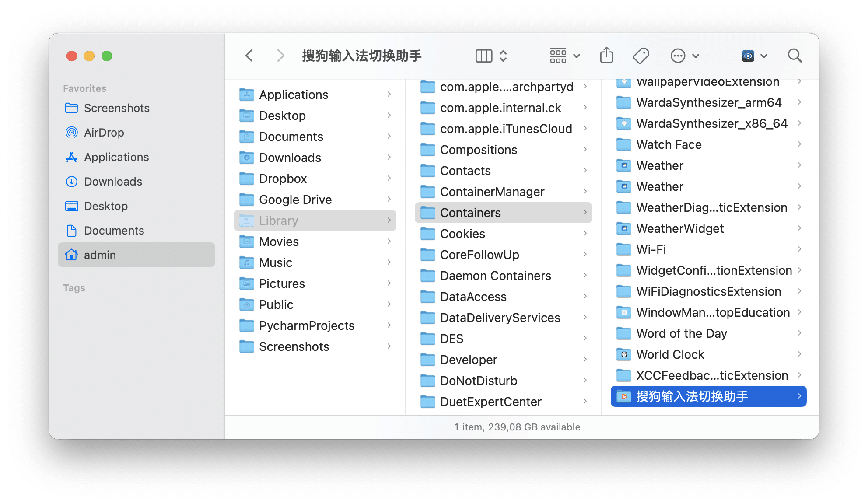This screenshot has height=504, width=868.
Task: Click the column view icon in the toolbar
Action: [x=483, y=56]
